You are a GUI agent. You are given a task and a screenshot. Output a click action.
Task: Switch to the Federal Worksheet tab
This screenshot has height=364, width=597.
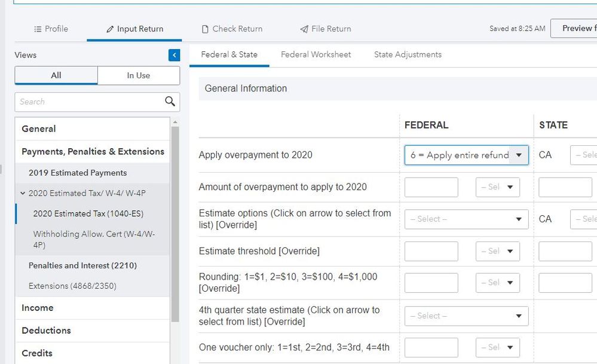316,54
